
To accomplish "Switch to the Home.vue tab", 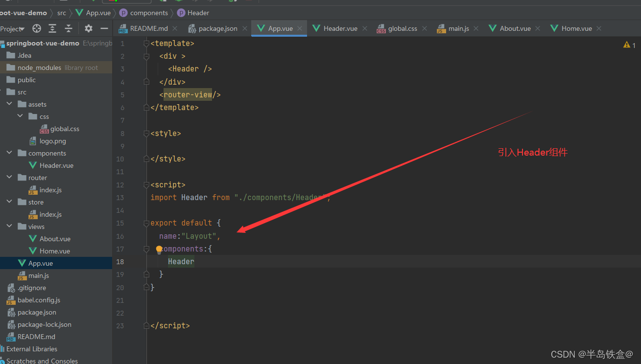I will 576,28.
